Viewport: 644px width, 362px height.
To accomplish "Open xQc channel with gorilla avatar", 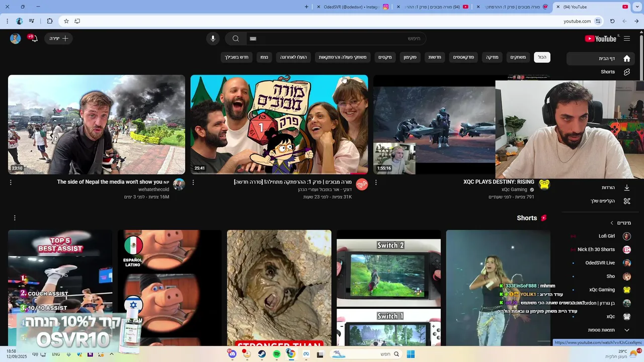I will [x=602, y=317].
